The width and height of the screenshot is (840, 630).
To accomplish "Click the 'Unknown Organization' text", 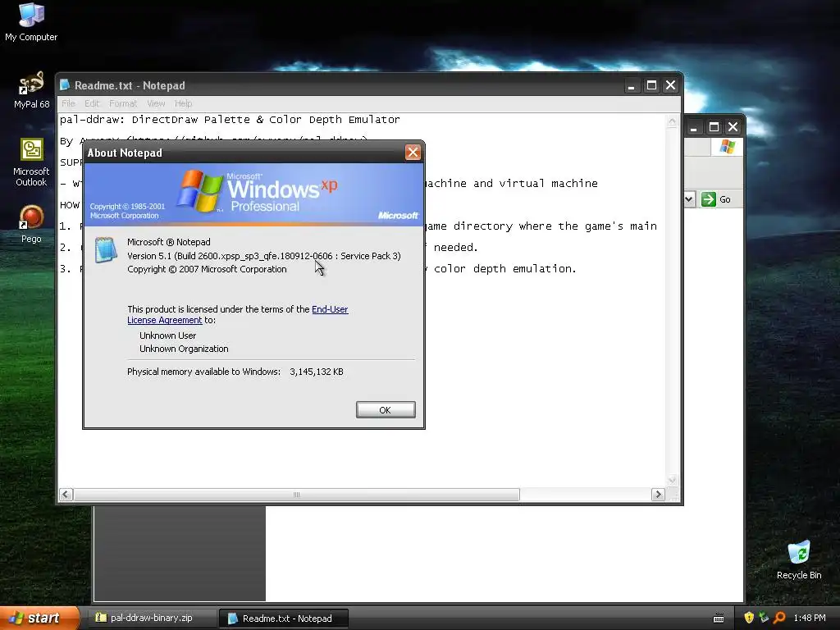I will pos(184,349).
